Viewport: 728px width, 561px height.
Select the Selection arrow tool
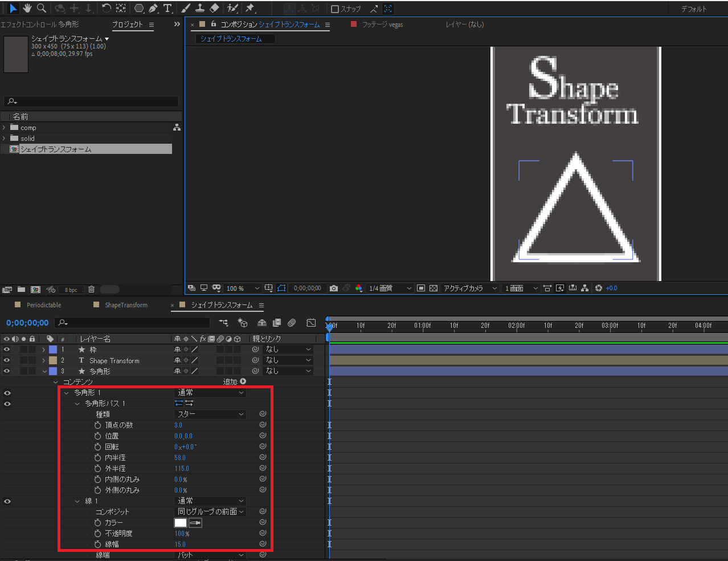click(x=13, y=9)
